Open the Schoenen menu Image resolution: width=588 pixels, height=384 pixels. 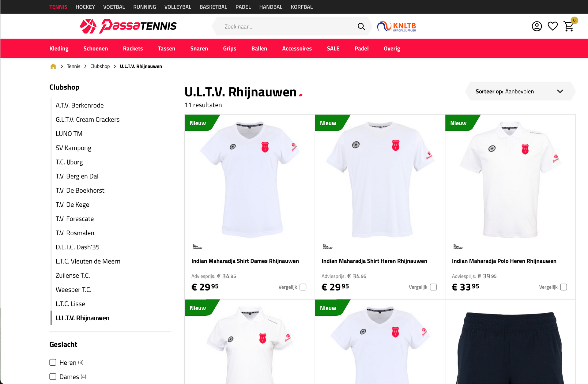(x=96, y=49)
